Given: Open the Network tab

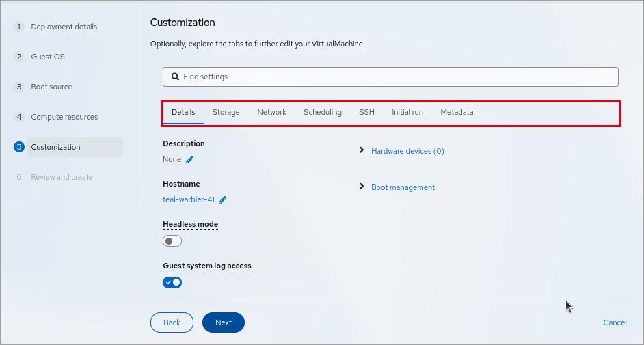Looking at the screenshot, I should 271,113.
